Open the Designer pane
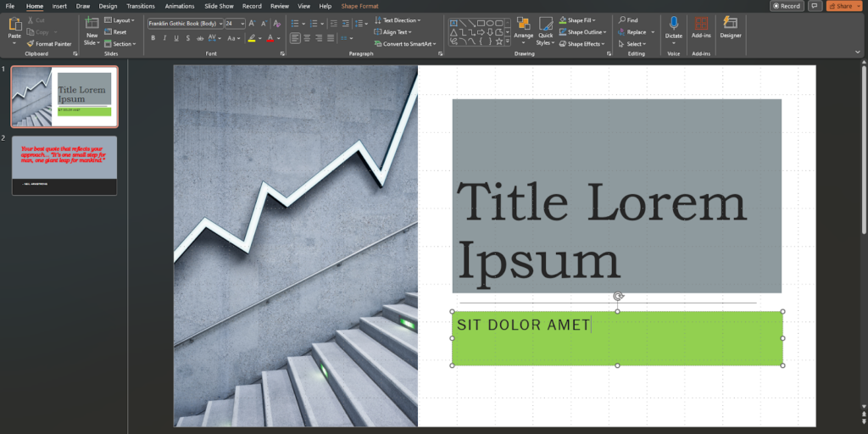868x434 pixels. point(730,26)
